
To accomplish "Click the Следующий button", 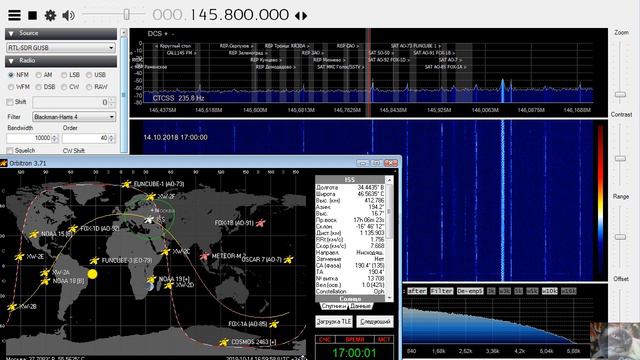I will pyautogui.click(x=375, y=322).
